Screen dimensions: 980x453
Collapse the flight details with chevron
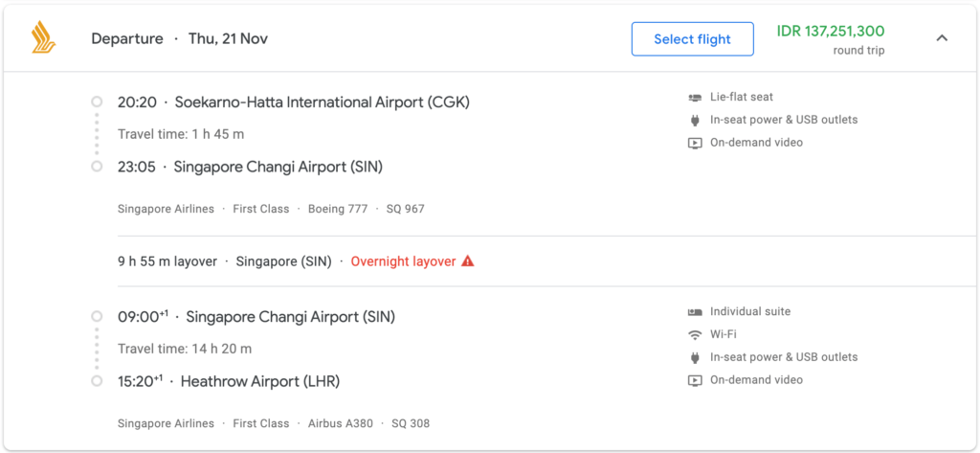point(942,38)
